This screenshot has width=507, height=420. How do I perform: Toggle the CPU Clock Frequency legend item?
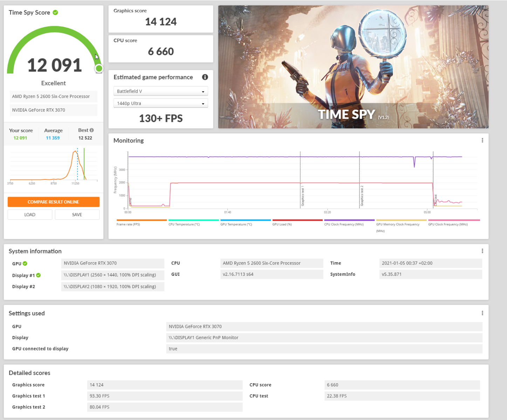pos(349,223)
